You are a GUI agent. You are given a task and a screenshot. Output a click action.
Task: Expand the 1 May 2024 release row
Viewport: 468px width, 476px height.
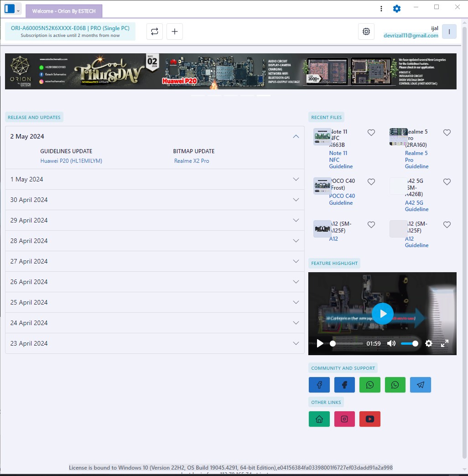pos(155,179)
